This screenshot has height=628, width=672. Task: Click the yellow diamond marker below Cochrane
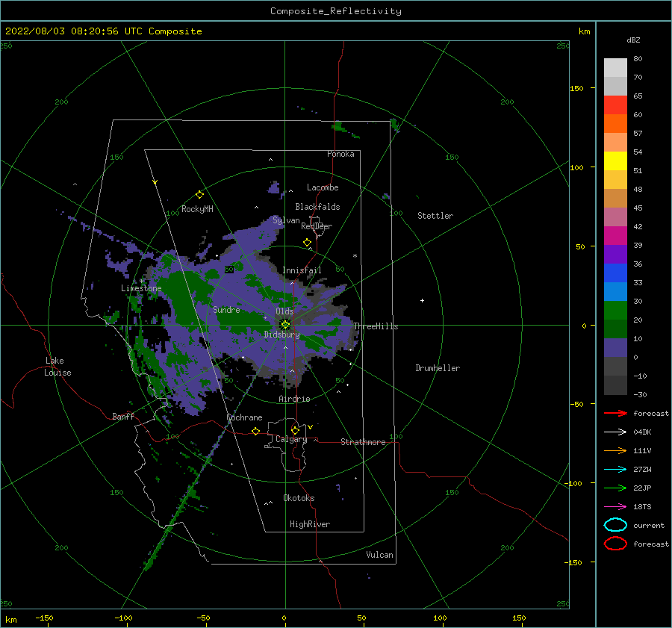255,431
